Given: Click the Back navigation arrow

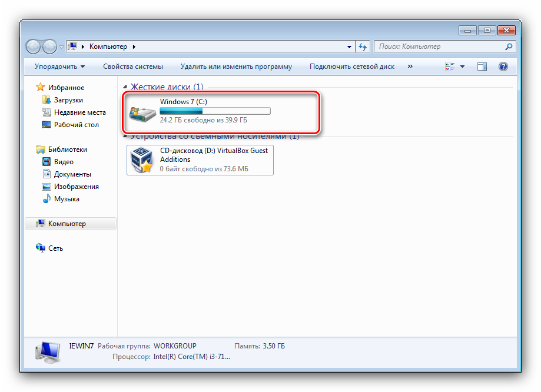Looking at the screenshot, I should pyautogui.click(x=33, y=46).
